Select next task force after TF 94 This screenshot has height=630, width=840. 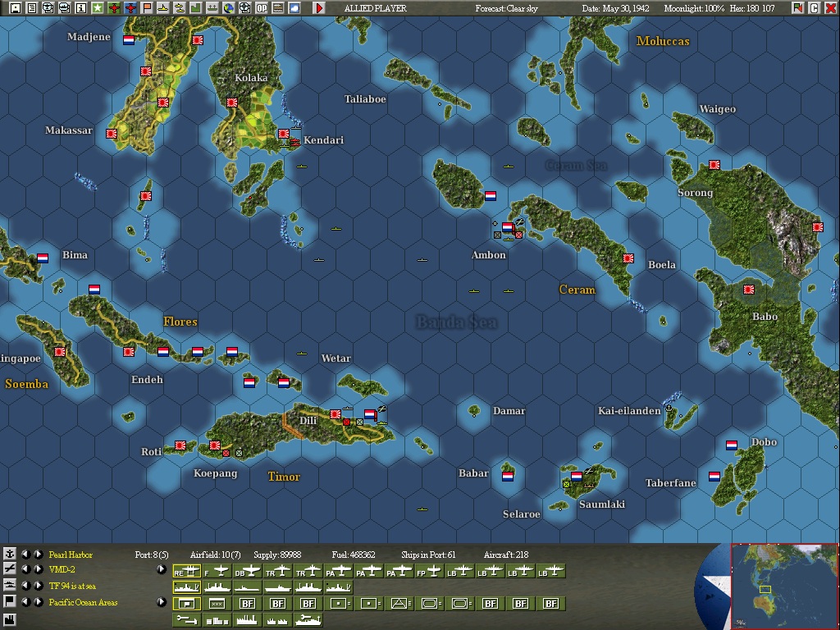[39, 586]
